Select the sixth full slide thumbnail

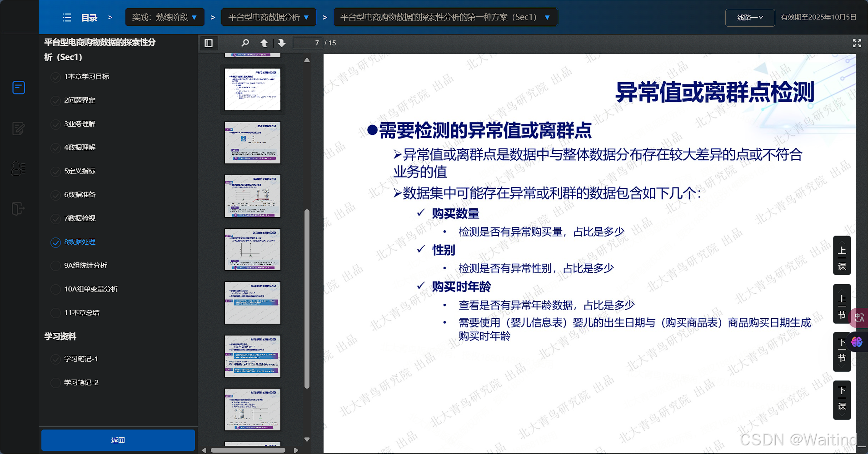(253, 356)
